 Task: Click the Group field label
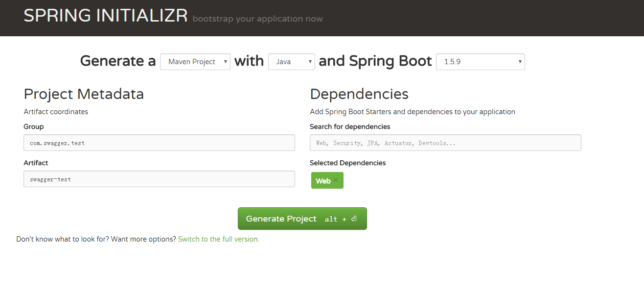pyautogui.click(x=34, y=126)
